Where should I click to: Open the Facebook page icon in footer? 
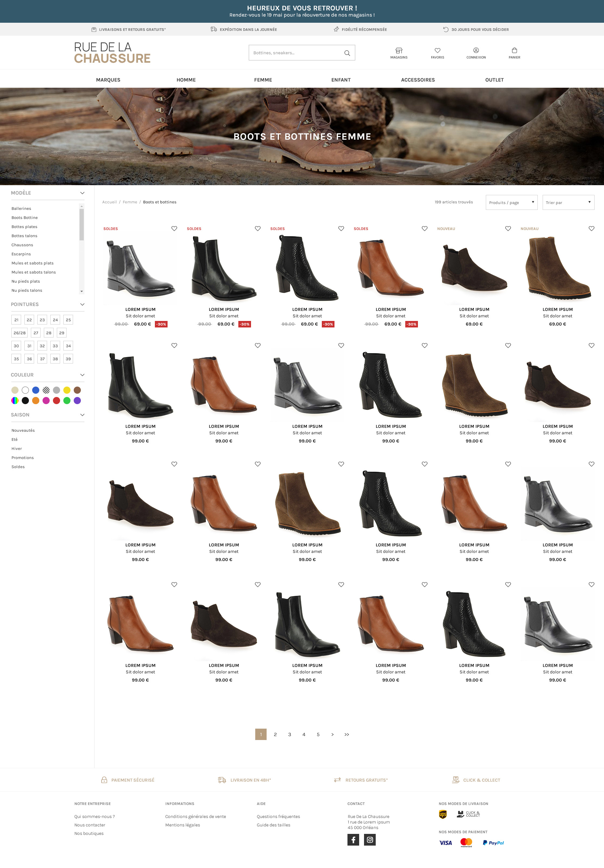pyautogui.click(x=353, y=840)
